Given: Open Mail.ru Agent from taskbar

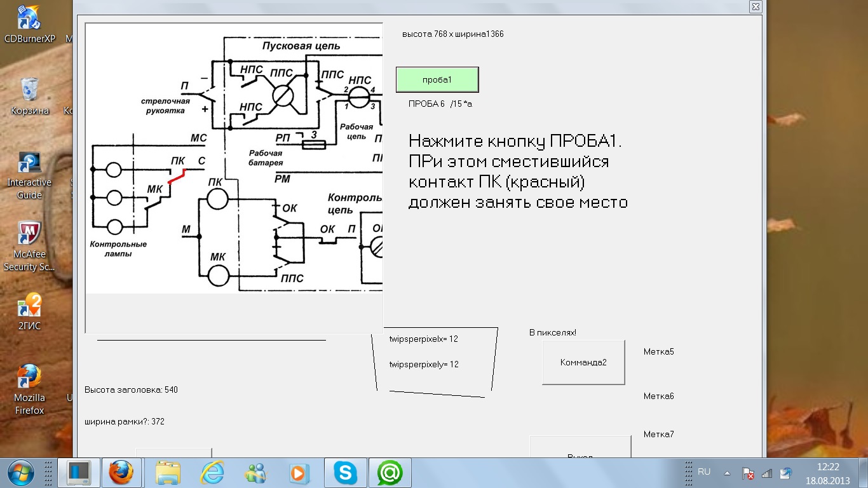Looking at the screenshot, I should 390,473.
